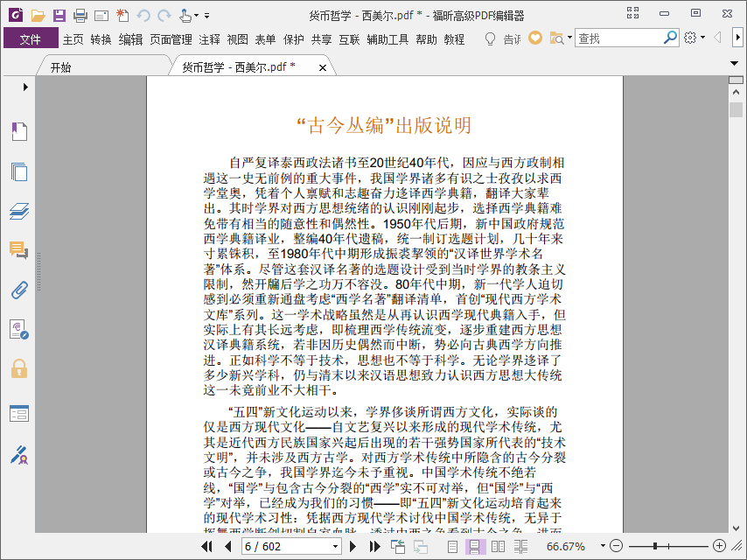Viewport: 747px width, 560px height.
Task: Redo the last action
Action: (x=164, y=16)
